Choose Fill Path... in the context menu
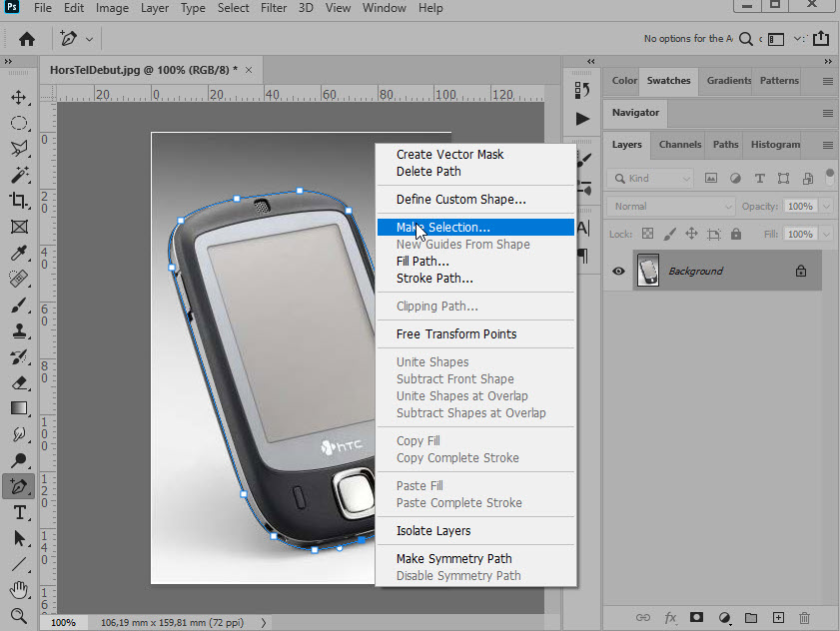Screen dimensions: 840x631 tap(475, 262)
